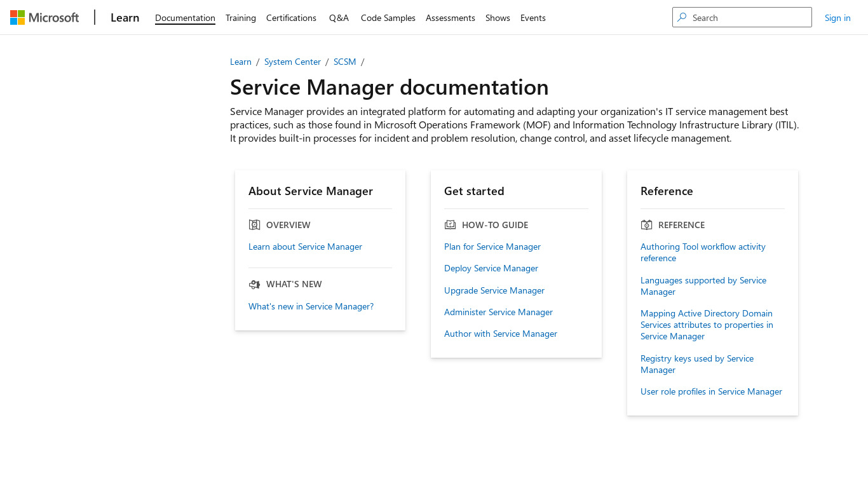Open Plan for Service Manager guide

pyautogui.click(x=492, y=247)
